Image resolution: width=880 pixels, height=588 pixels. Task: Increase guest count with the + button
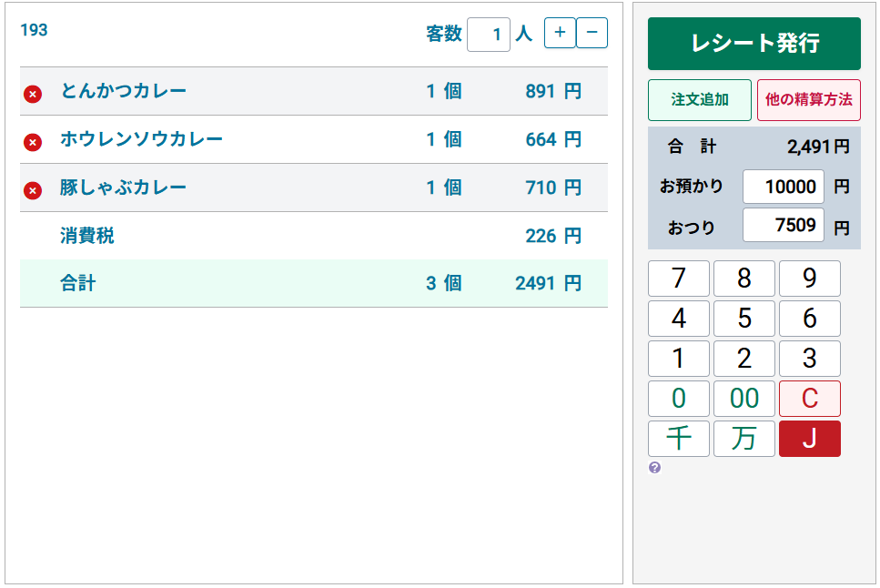point(559,33)
